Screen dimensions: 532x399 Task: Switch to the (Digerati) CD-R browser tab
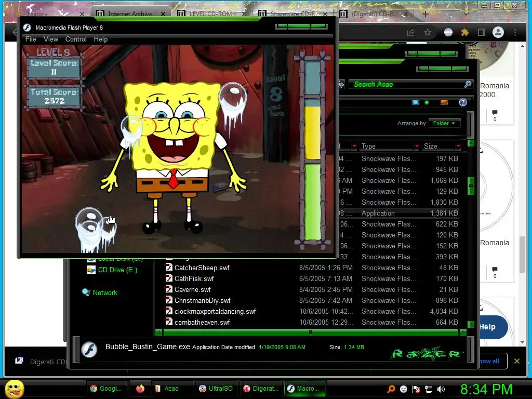pos(373,14)
